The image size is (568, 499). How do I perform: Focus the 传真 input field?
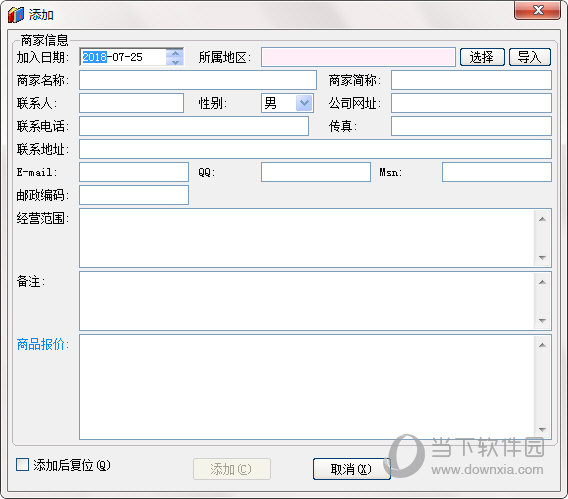point(471,126)
